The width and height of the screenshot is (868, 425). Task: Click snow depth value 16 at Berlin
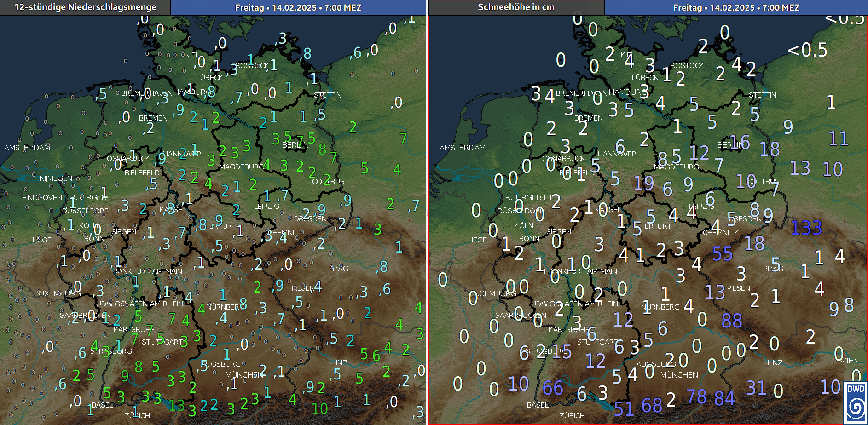click(740, 142)
